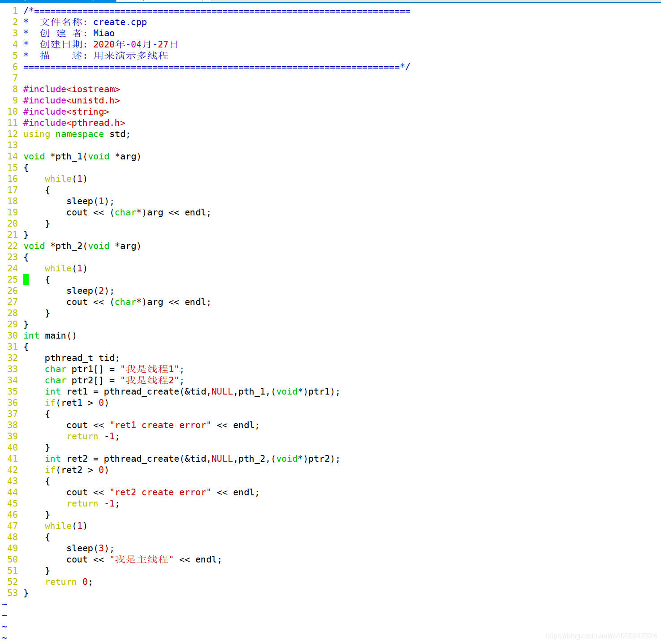Click the while(1) on line 24
This screenshot has width=661, height=644.
click(x=66, y=268)
